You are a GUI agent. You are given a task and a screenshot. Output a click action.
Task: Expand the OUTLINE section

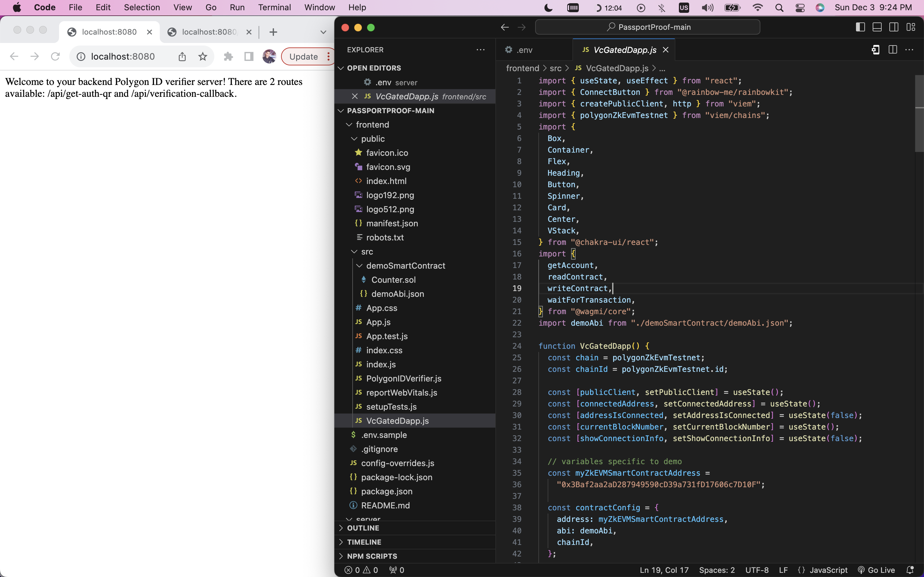363,528
